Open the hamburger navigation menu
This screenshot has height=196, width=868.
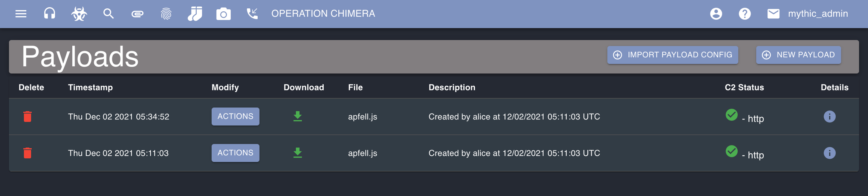click(21, 14)
